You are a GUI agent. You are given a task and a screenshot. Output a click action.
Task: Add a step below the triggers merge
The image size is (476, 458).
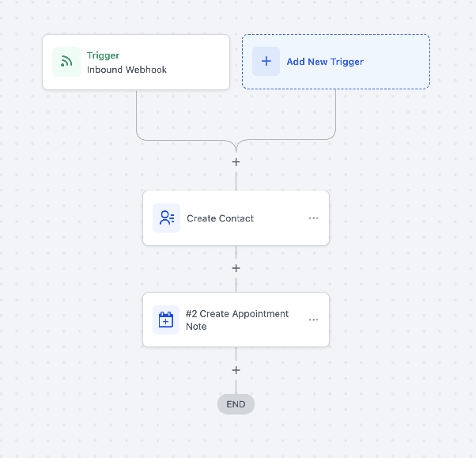click(236, 162)
